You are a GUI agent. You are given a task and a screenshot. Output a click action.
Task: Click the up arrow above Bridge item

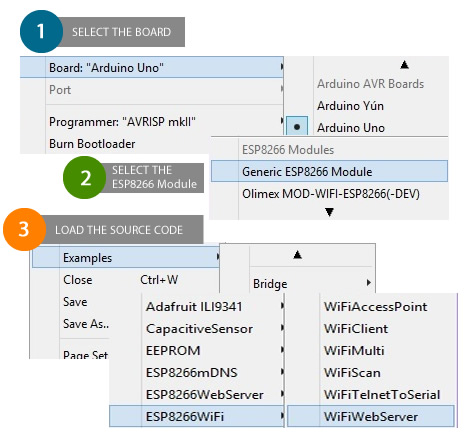297,255
